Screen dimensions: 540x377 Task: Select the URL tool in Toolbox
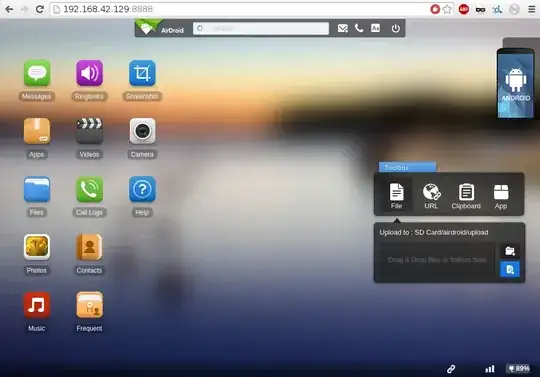click(431, 196)
